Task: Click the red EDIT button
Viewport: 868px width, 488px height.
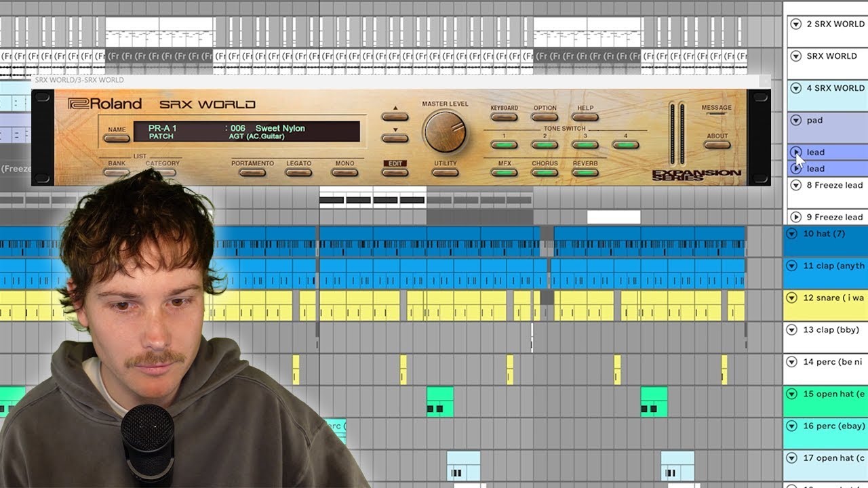Action: tap(395, 172)
